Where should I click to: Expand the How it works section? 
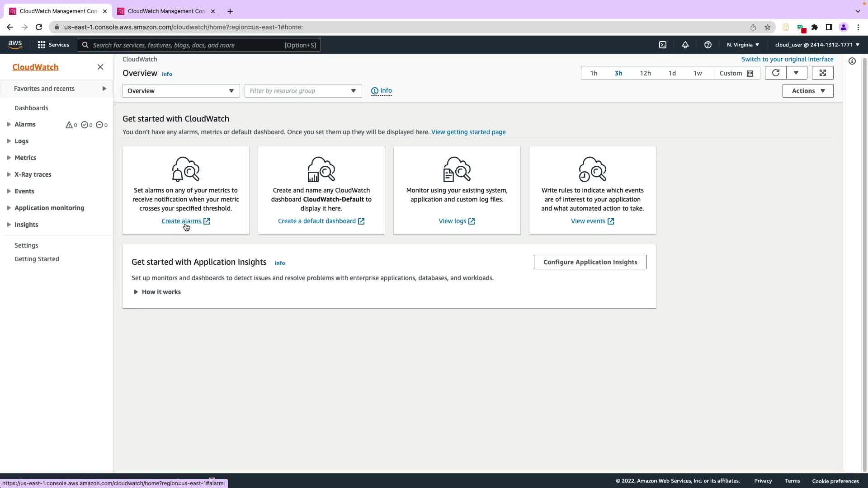(x=157, y=292)
